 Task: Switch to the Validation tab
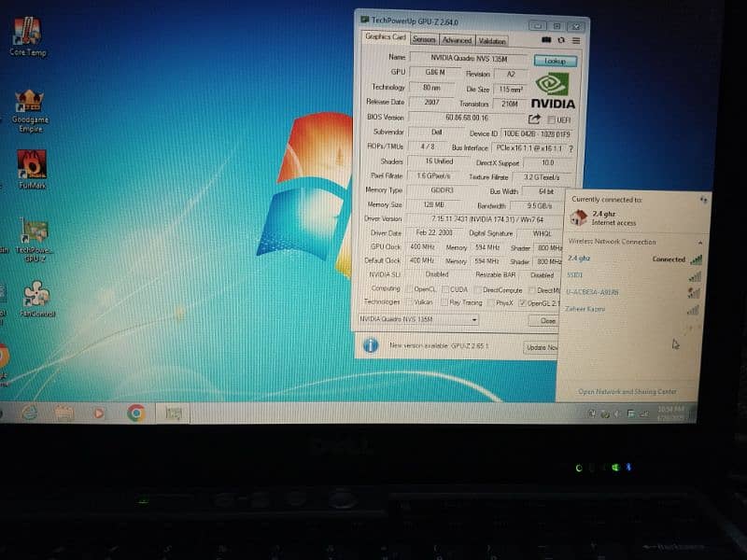point(492,41)
